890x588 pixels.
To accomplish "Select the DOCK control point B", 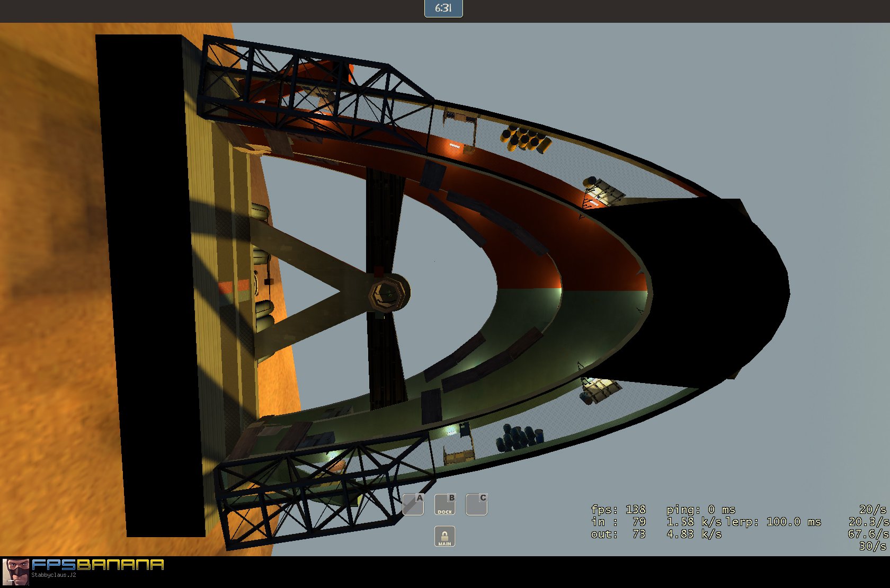I will pyautogui.click(x=445, y=504).
